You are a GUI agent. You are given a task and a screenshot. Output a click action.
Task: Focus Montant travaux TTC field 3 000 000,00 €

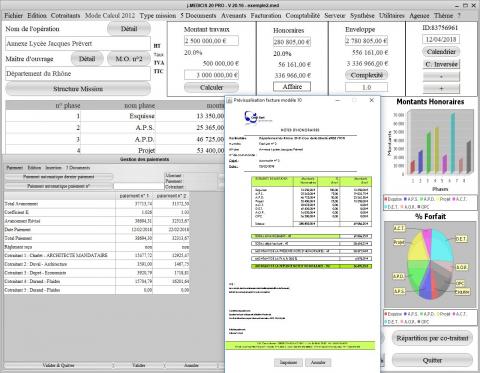[x=211, y=75]
